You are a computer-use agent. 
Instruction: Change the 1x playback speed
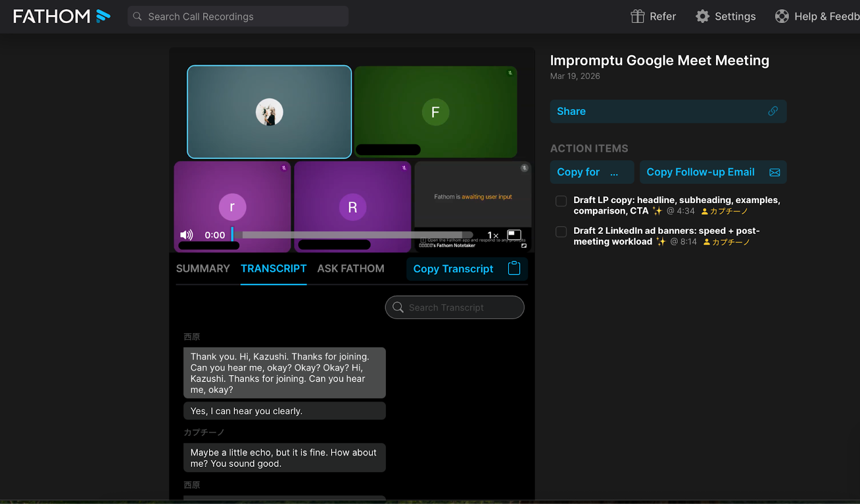coord(492,235)
